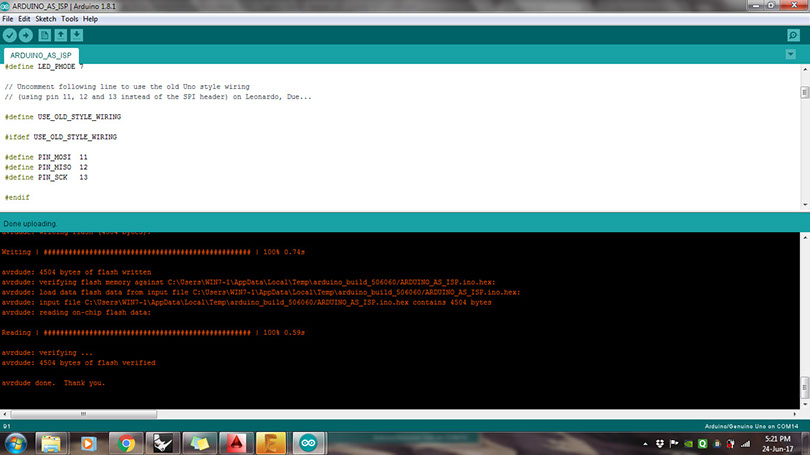Click the Verify sketch checkmark button

(10, 35)
